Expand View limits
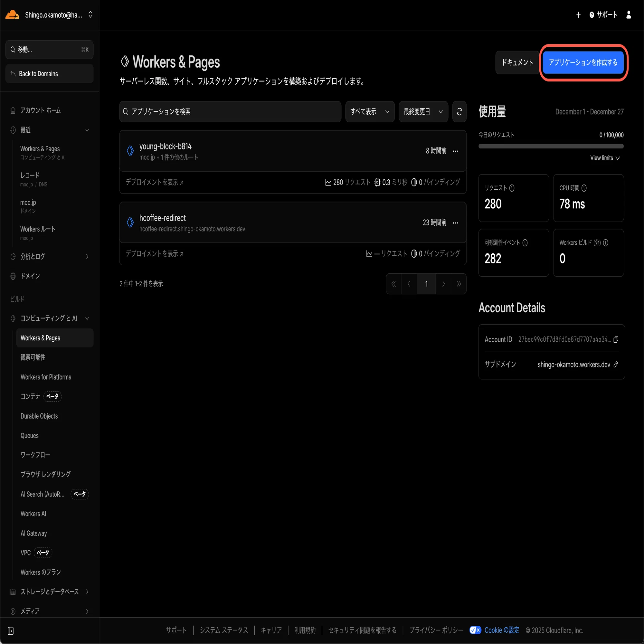 click(x=605, y=158)
